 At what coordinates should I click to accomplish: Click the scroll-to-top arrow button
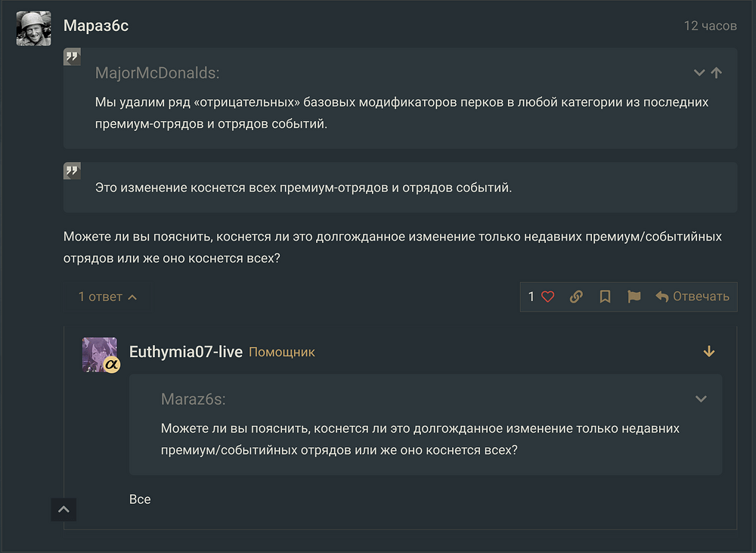pyautogui.click(x=64, y=509)
